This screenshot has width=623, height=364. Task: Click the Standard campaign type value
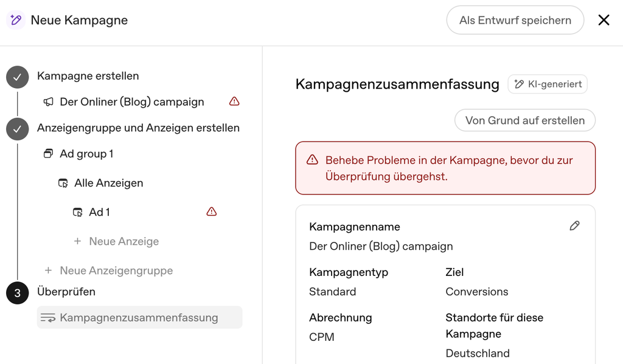click(x=333, y=292)
